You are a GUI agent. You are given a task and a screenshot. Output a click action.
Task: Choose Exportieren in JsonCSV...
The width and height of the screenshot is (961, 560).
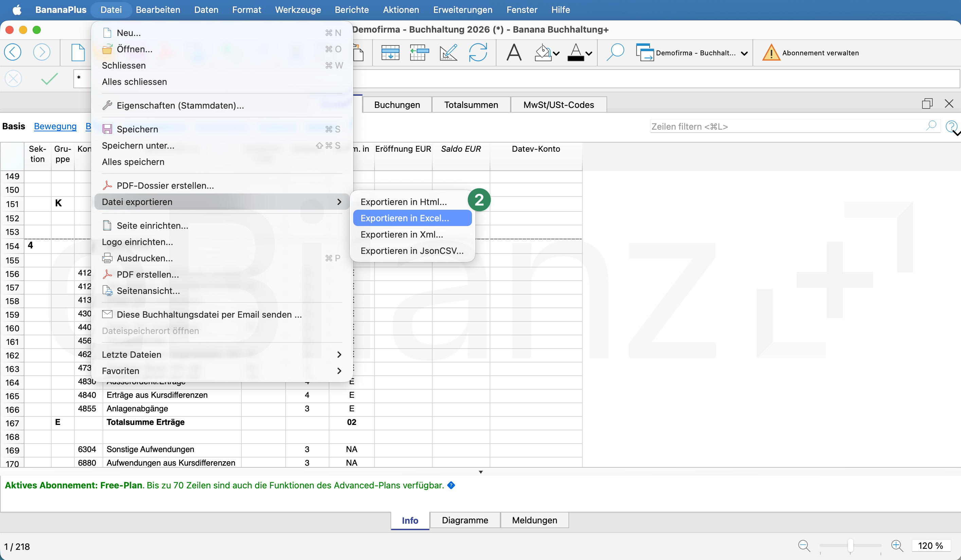pyautogui.click(x=412, y=250)
